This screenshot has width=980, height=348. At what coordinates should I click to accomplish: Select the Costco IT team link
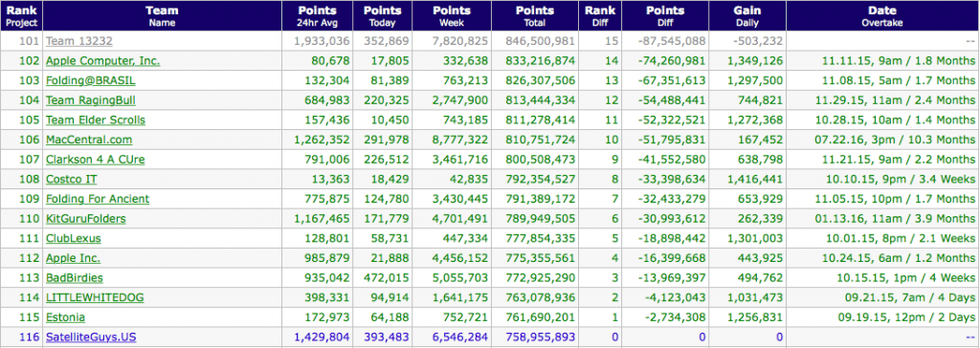pyautogui.click(x=71, y=180)
